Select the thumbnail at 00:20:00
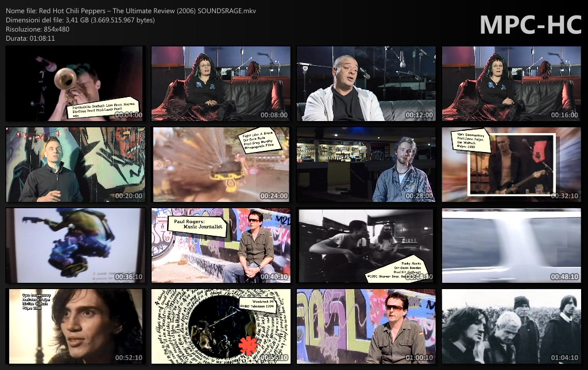The image size is (588, 370). (x=75, y=165)
